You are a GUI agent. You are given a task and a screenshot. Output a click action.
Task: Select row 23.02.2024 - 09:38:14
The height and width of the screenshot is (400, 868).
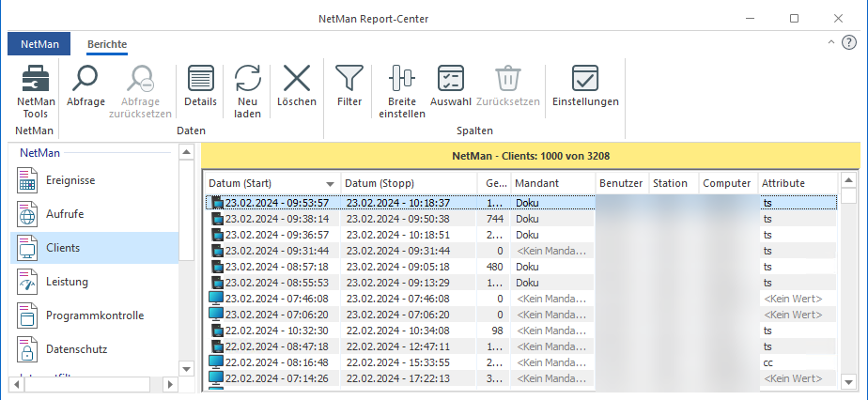(521, 219)
